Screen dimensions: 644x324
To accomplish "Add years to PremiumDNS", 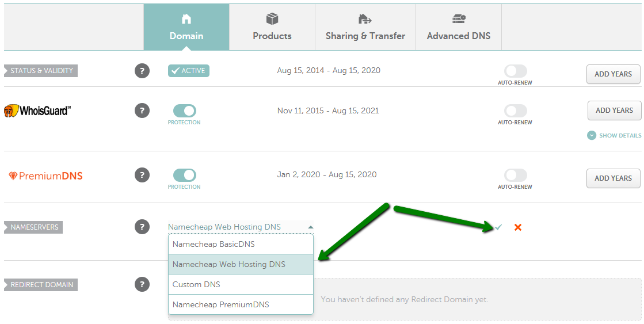I will (613, 178).
